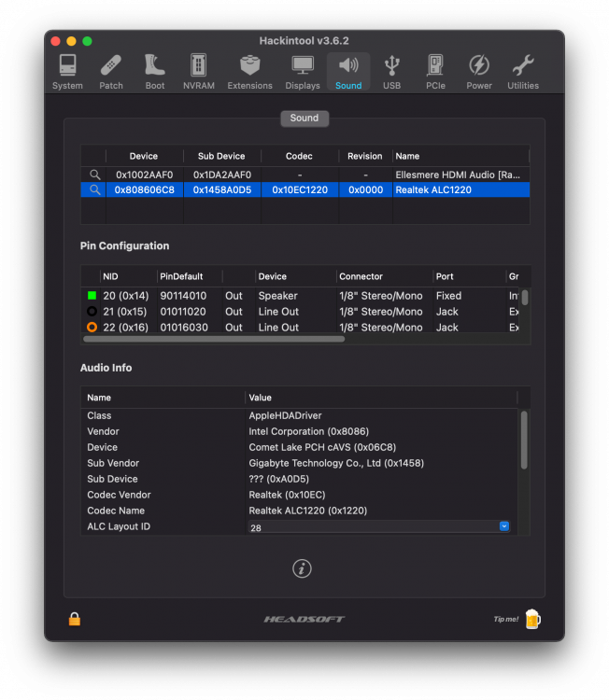Click the orange lock icon
This screenshot has width=609, height=700.
(75, 619)
